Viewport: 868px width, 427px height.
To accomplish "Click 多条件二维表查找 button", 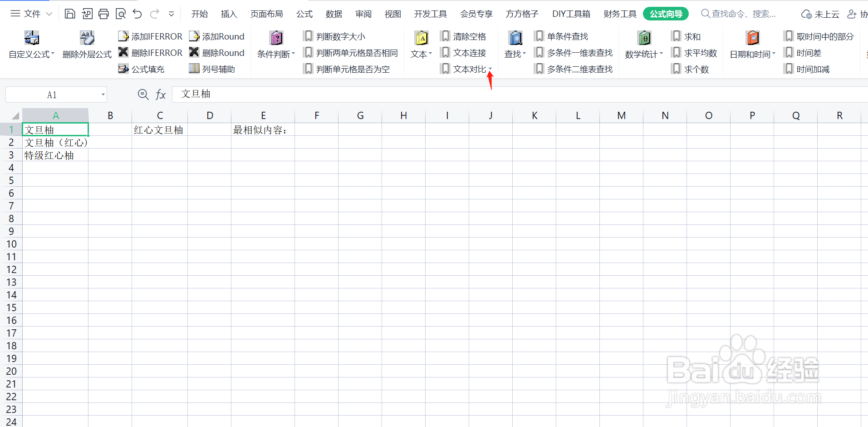I will 574,69.
